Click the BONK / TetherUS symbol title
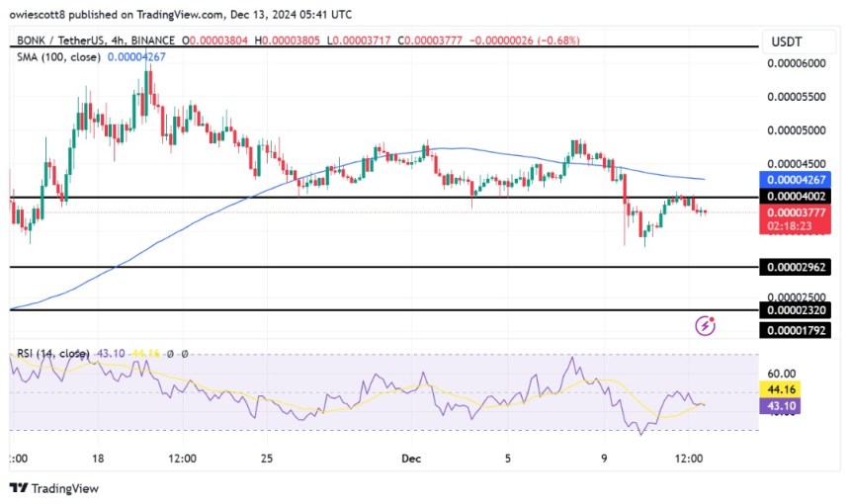The width and height of the screenshot is (850, 504). click(63, 41)
